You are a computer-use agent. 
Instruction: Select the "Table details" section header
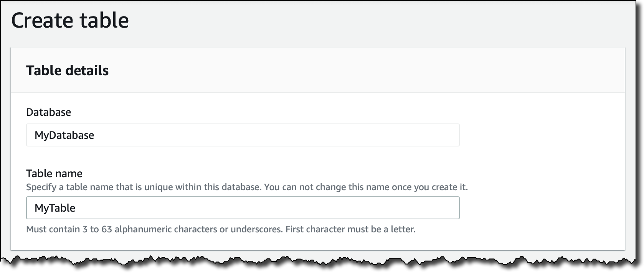pos(67,71)
